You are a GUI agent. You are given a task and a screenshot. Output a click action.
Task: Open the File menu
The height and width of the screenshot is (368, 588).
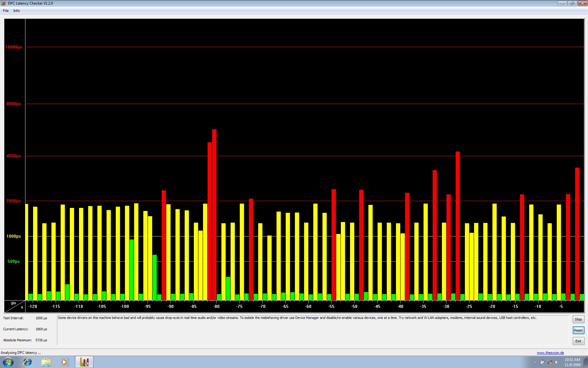click(6, 11)
